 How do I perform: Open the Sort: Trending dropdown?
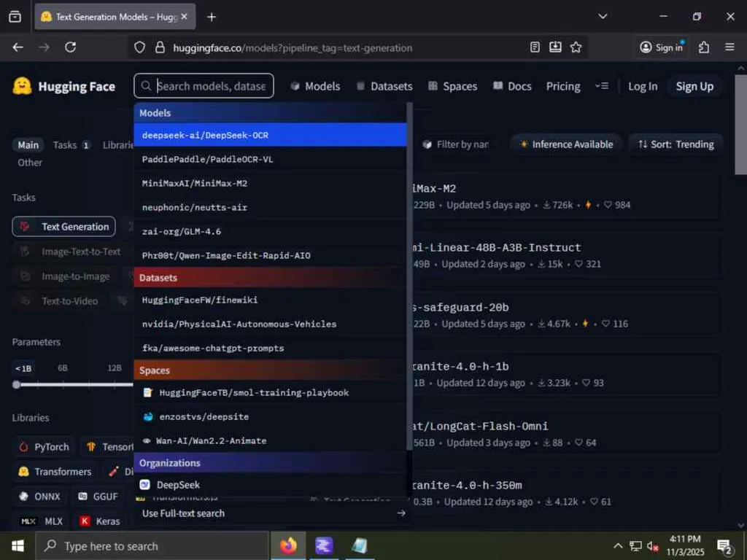coord(676,144)
